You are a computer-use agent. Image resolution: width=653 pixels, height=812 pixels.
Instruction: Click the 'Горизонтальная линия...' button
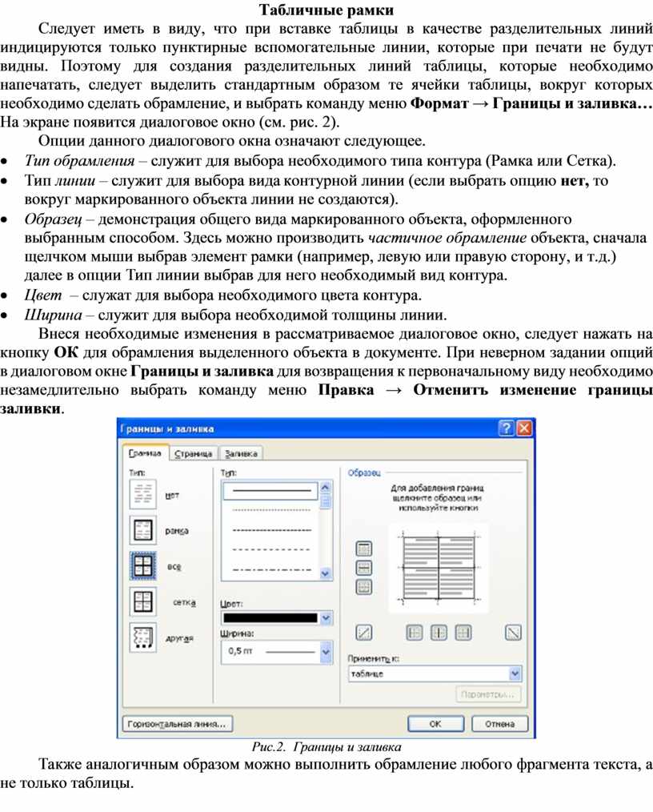tap(176, 723)
